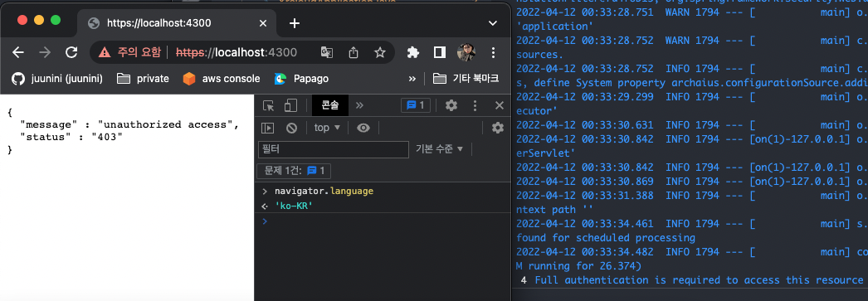Show more DevTools tabs chevron

tap(359, 105)
